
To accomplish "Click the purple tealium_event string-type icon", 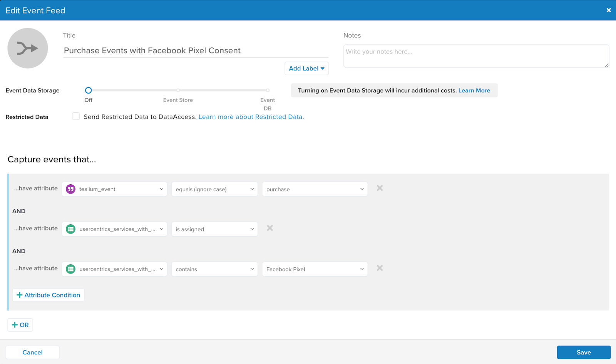I will (x=70, y=189).
